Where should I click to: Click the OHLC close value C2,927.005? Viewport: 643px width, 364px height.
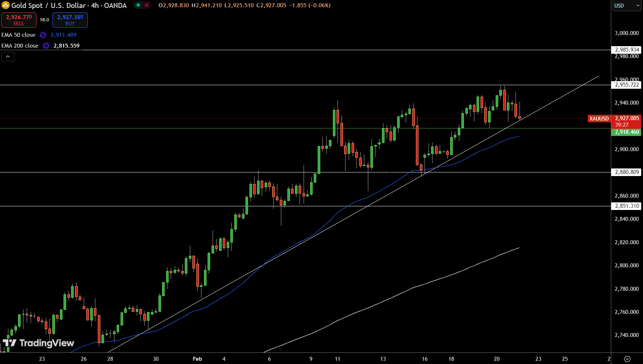pos(271,5)
